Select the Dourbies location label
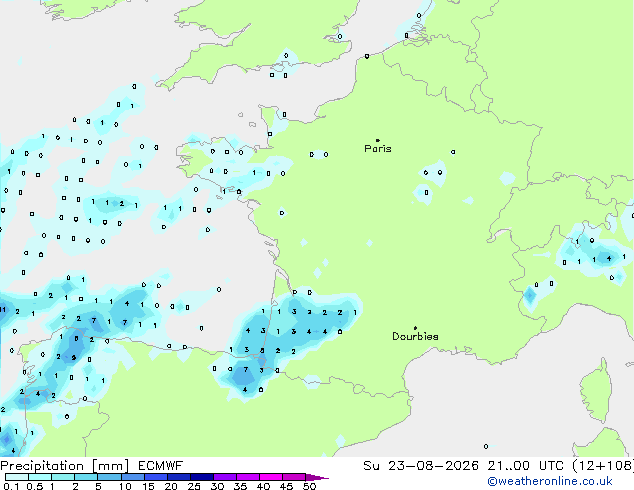This screenshot has height=490, width=634. click(x=415, y=336)
